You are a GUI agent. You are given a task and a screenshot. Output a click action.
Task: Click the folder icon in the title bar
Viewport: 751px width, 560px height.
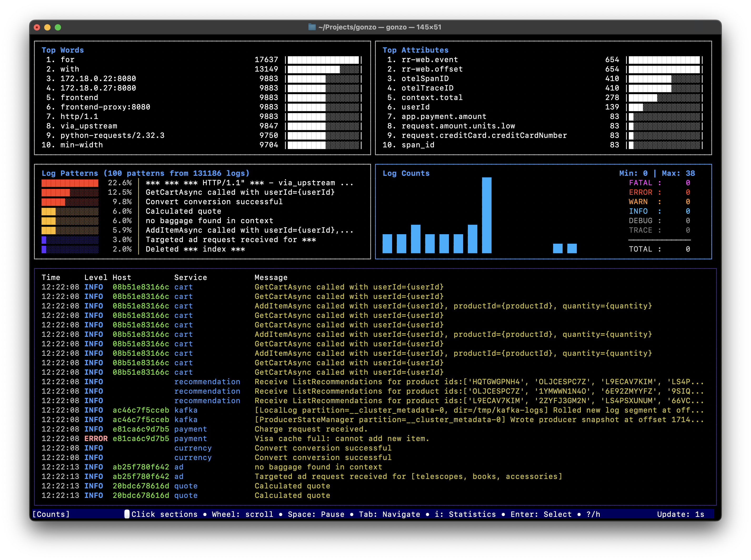[312, 27]
